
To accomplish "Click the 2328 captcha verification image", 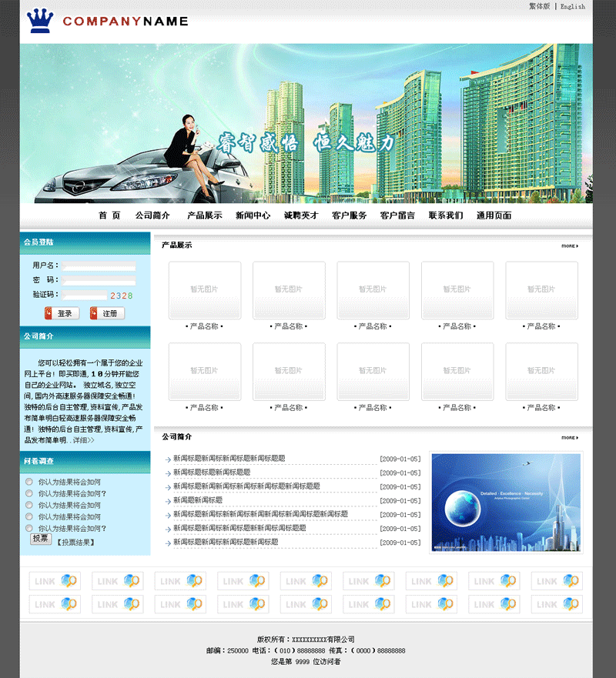I will pyautogui.click(x=121, y=296).
